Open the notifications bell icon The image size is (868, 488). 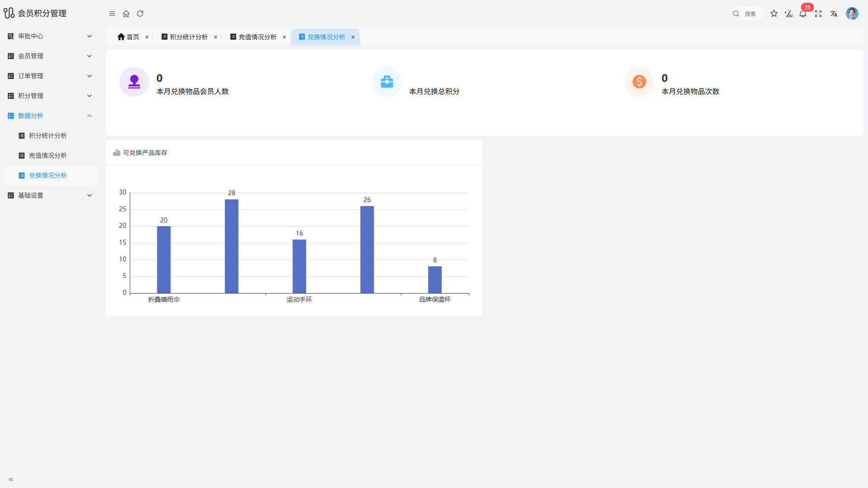pos(803,14)
